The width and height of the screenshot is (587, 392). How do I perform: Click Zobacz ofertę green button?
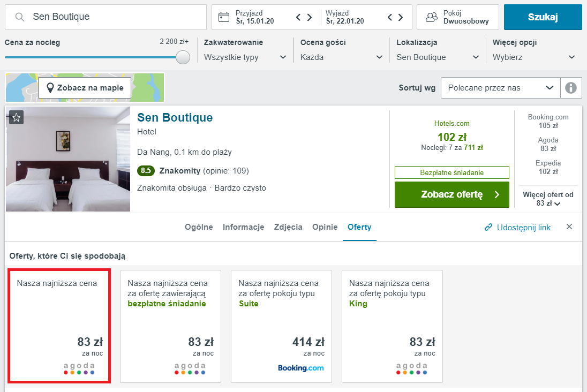tap(452, 195)
